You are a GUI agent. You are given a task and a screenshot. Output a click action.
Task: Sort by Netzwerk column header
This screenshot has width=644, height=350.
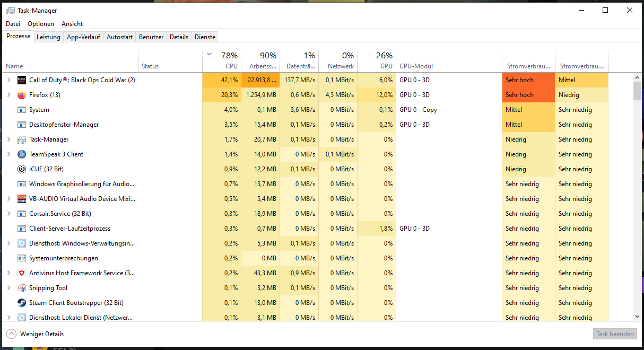(x=338, y=61)
